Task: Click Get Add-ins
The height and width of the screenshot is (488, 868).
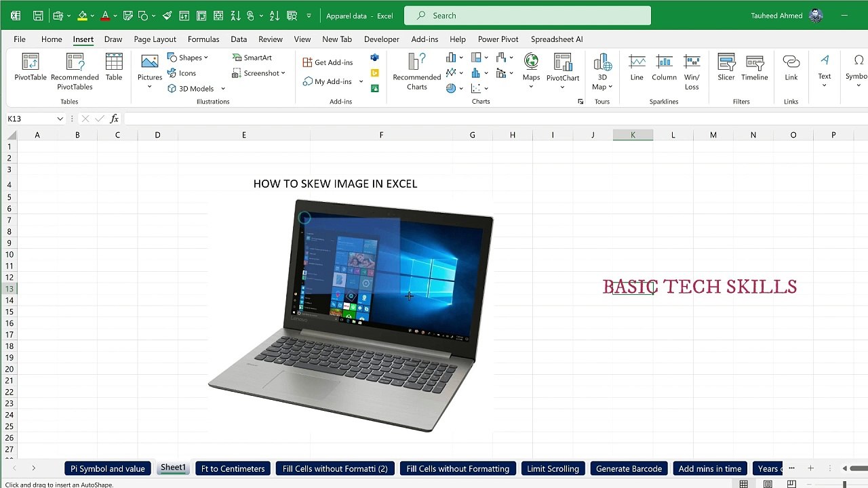Action: 328,62
